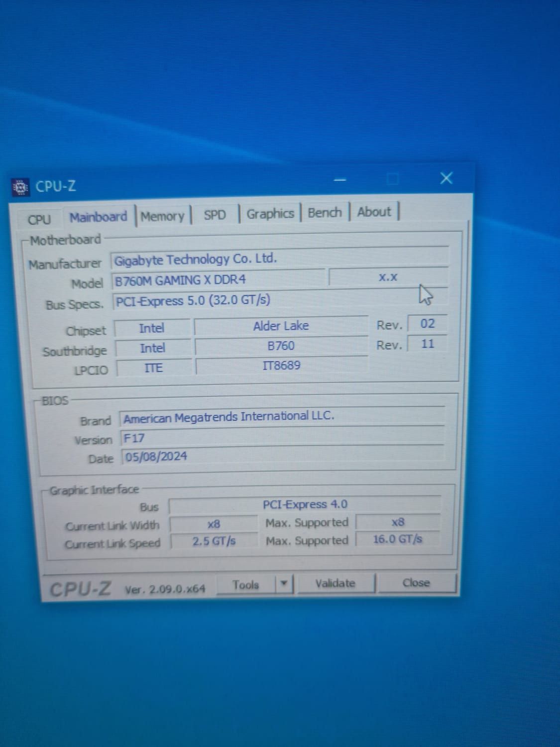Click the Alder Lake chipset value
Viewport: 560px width, 747px height.
click(x=281, y=326)
